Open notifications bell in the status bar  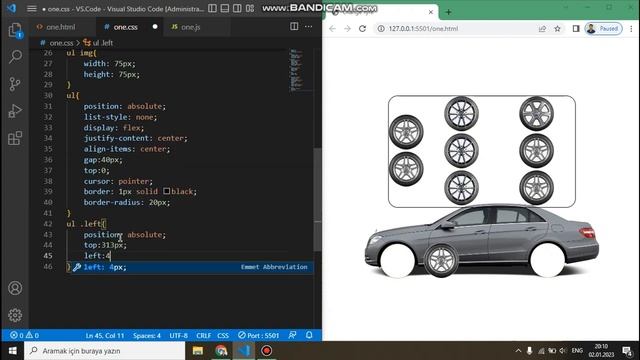[x=309, y=335]
